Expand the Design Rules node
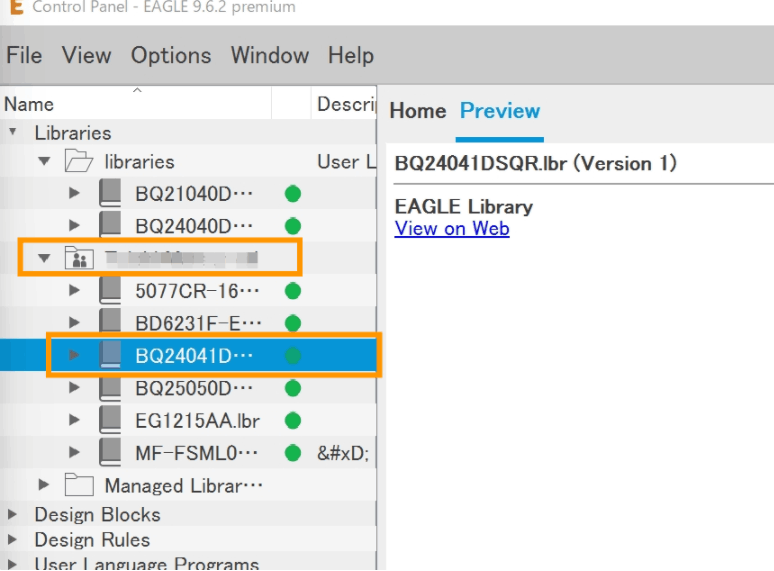774x571 pixels. (x=12, y=539)
